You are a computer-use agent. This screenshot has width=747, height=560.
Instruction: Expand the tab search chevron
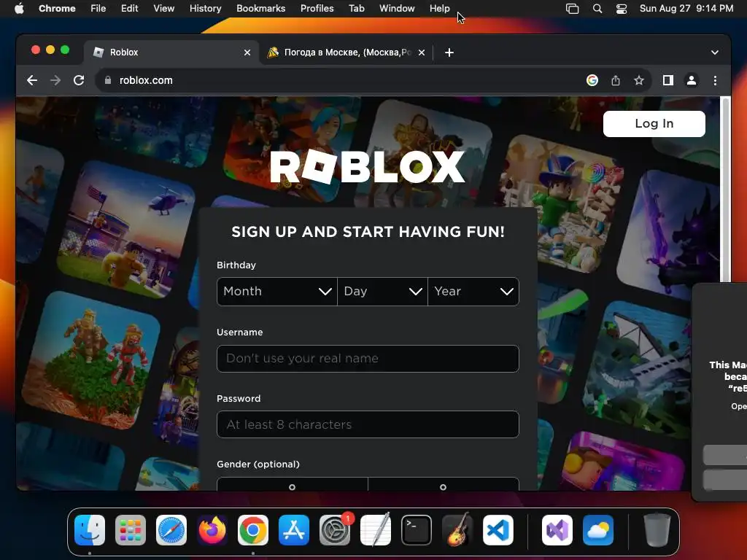[715, 52]
